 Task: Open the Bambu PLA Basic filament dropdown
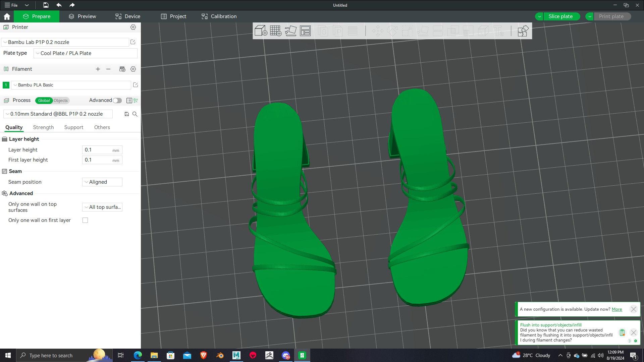71,85
